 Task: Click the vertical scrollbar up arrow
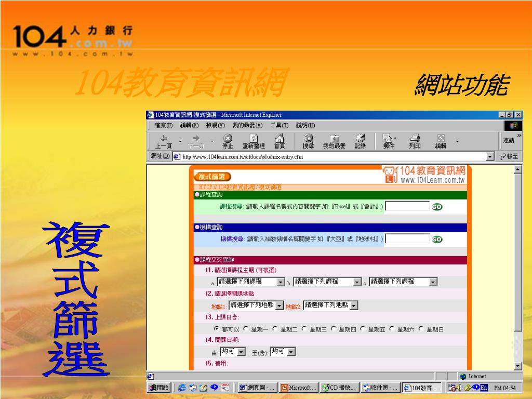click(518, 169)
